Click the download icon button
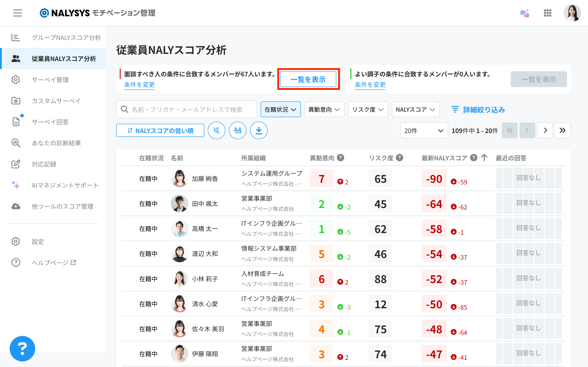The image size is (588, 367). point(259,131)
